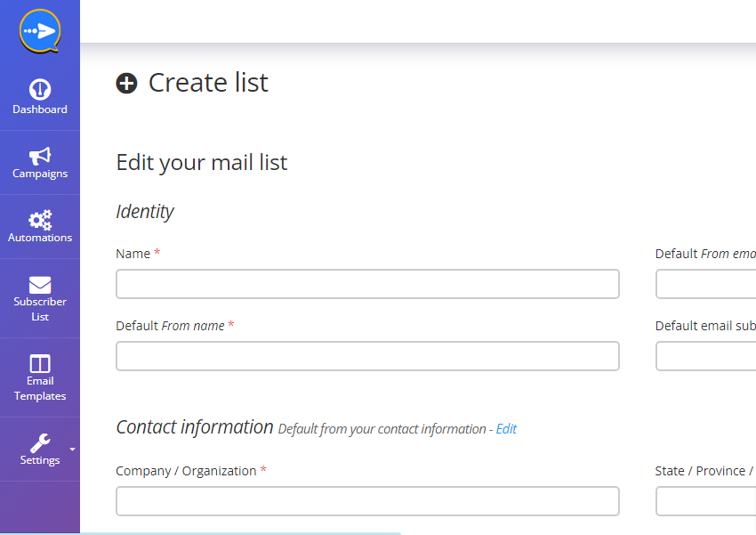Open Email Templates columns icon

(40, 363)
